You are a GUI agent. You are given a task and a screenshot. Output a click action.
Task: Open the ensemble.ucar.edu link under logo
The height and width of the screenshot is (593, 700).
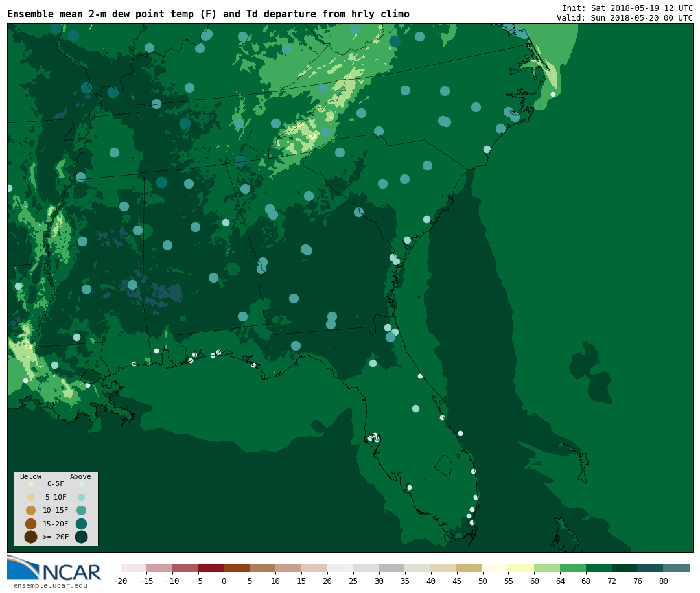51,585
